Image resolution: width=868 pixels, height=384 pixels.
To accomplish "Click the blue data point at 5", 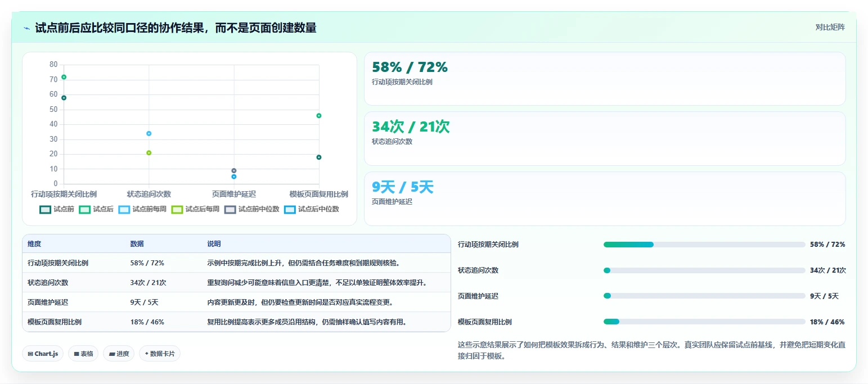I will click(234, 177).
